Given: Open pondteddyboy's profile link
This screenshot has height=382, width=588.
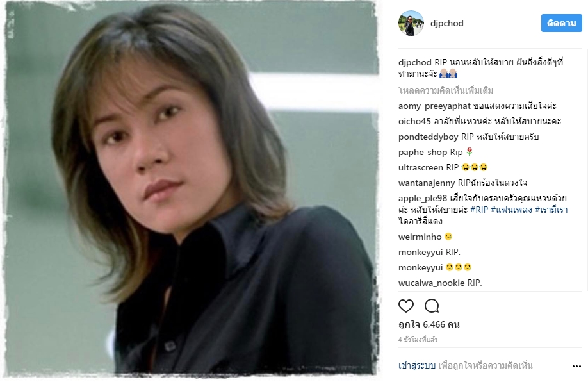Looking at the screenshot, I should click(x=429, y=137).
